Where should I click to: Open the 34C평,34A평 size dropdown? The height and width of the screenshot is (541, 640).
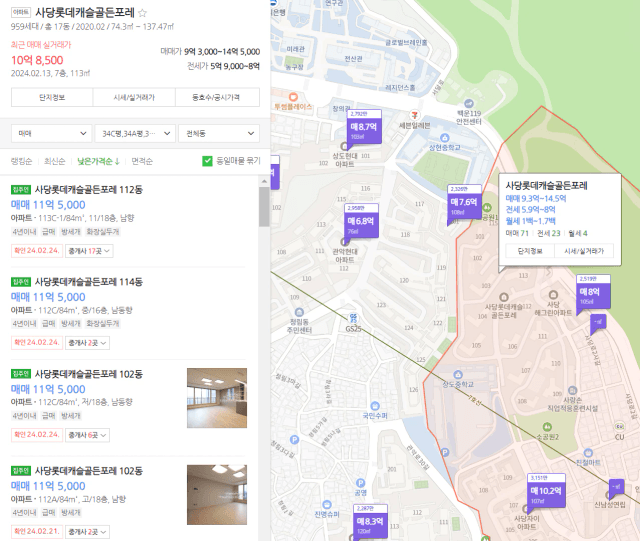point(135,134)
